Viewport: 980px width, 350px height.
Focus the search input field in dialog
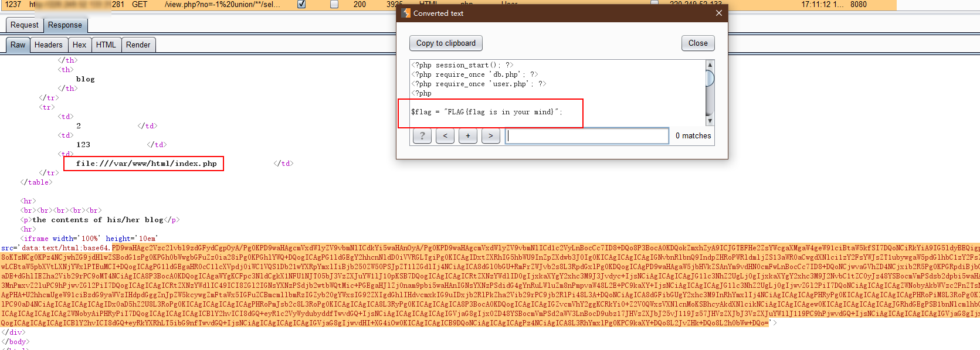(587, 136)
